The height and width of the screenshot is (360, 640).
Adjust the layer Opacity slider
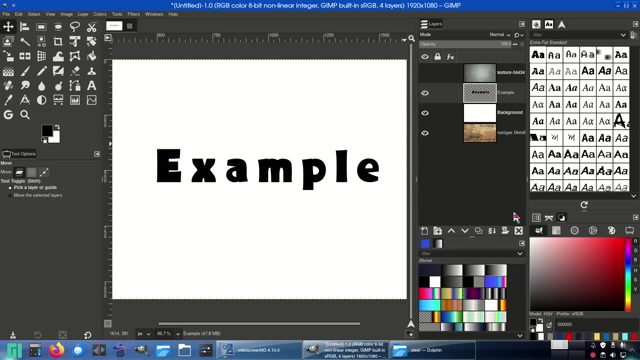(x=465, y=44)
